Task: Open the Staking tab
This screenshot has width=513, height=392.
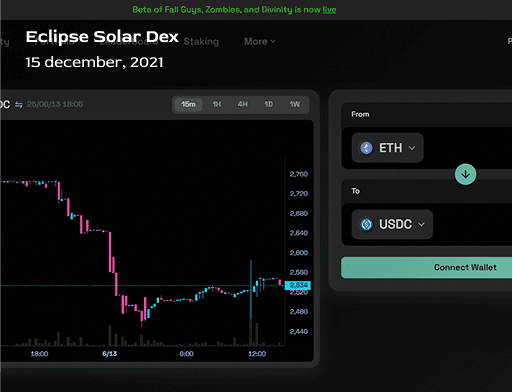Action: point(201,41)
